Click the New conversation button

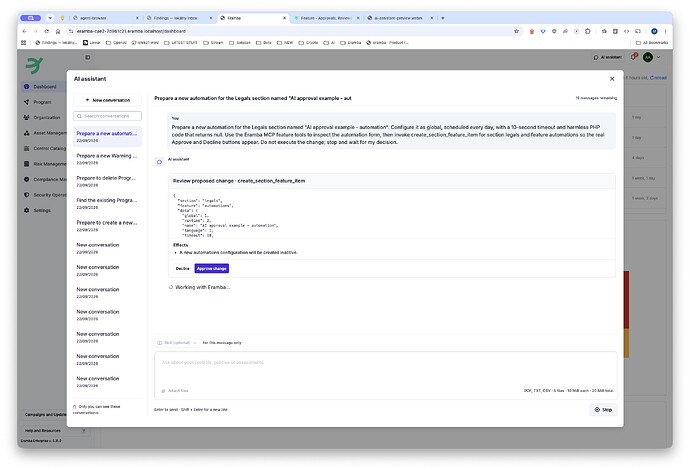point(107,100)
